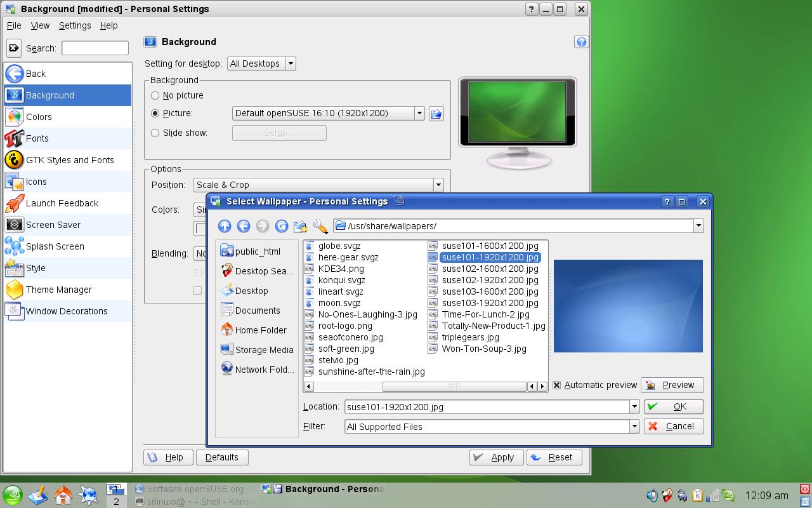
Task: Click OK in the Select Wallpaper dialog
Action: (674, 406)
